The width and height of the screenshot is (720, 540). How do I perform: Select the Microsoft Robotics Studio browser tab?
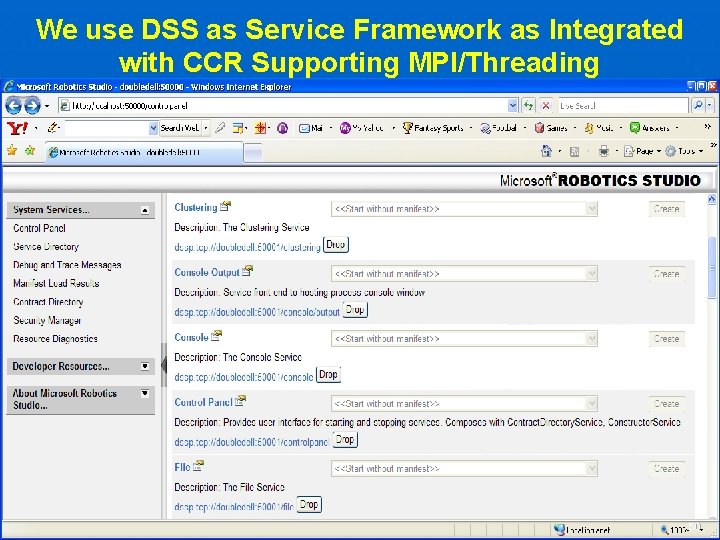pyautogui.click(x=144, y=152)
